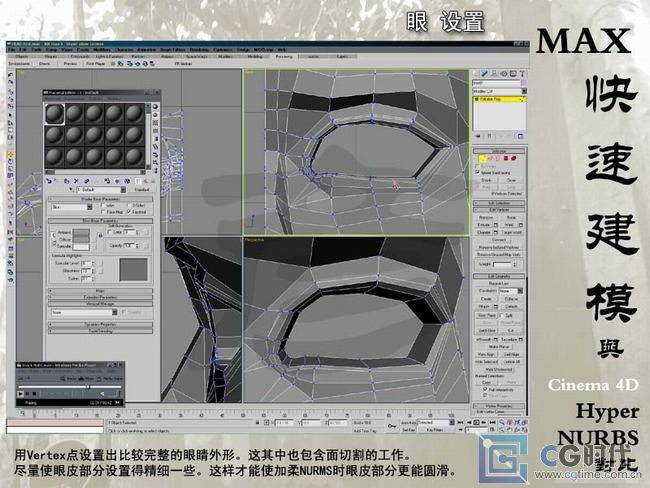Image resolution: width=650 pixels, height=488 pixels.
Task: Expand the Soft Selection rollout
Action: pos(499,203)
